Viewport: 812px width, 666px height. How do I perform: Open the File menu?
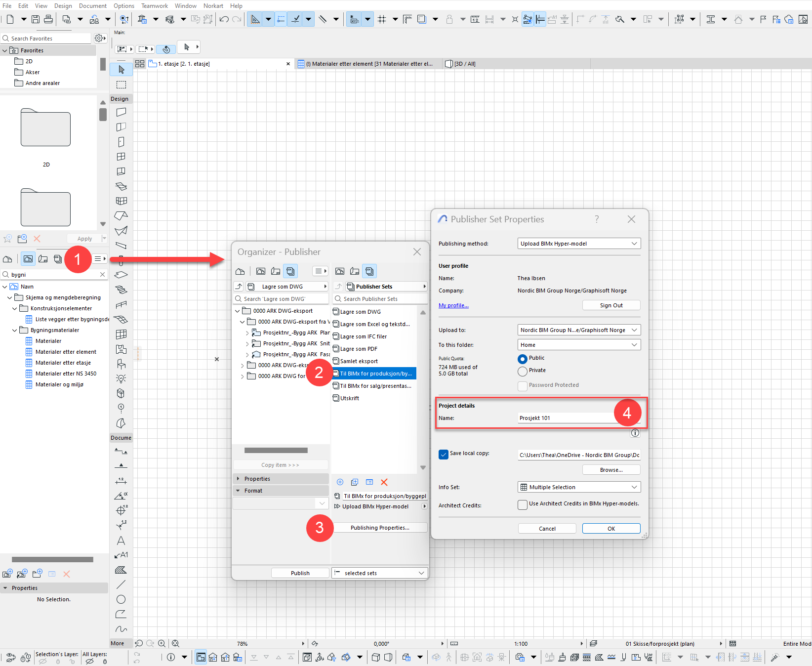[x=7, y=6]
